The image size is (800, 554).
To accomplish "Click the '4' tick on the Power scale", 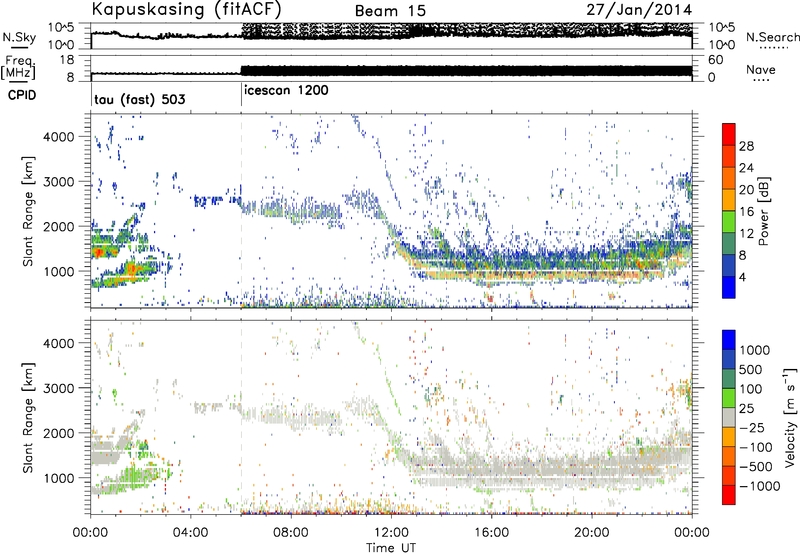I will pyautogui.click(x=743, y=278).
